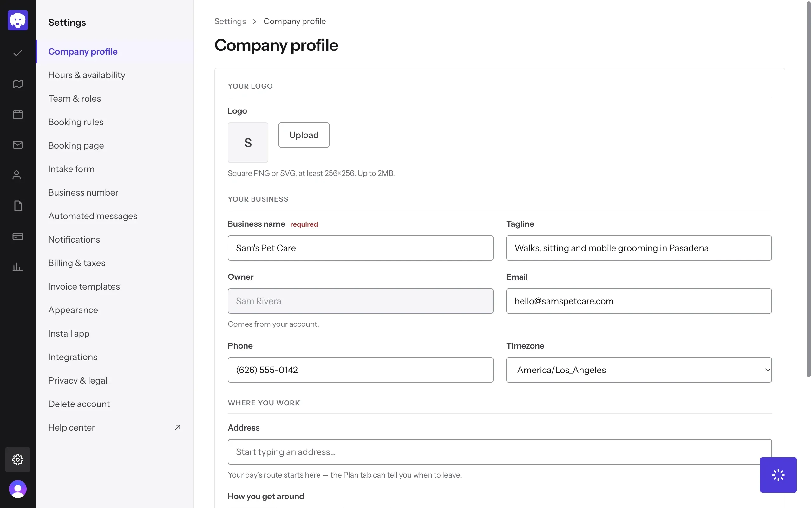812x508 pixels.
Task: Click the Settings breadcrumb link
Action: (230, 21)
